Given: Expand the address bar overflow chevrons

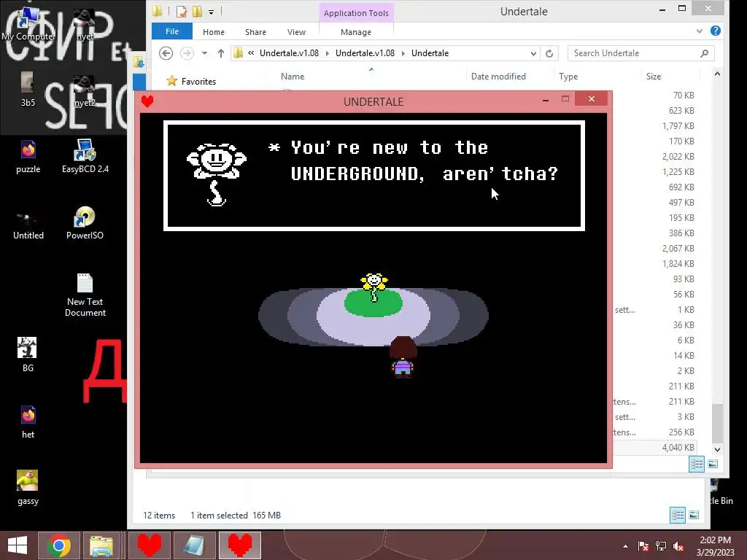Looking at the screenshot, I should [251, 52].
